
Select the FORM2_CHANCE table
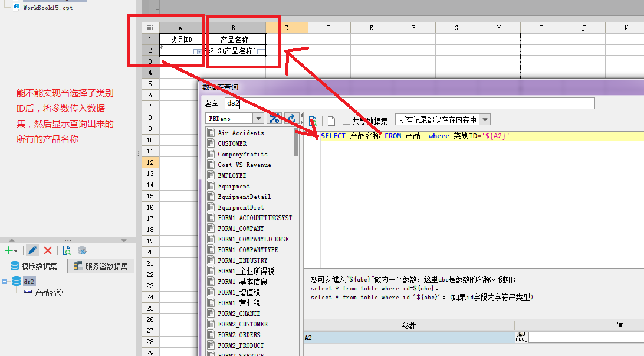(x=239, y=313)
